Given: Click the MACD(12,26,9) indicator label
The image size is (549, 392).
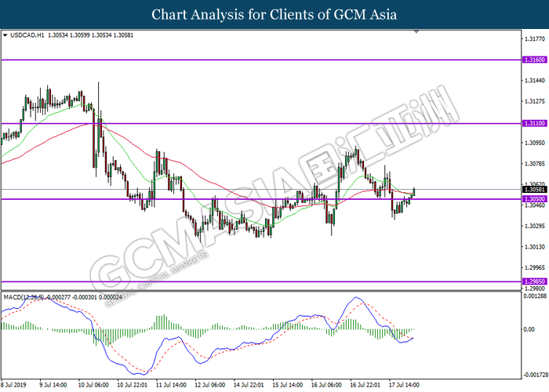Looking at the screenshot, I should coord(24,297).
